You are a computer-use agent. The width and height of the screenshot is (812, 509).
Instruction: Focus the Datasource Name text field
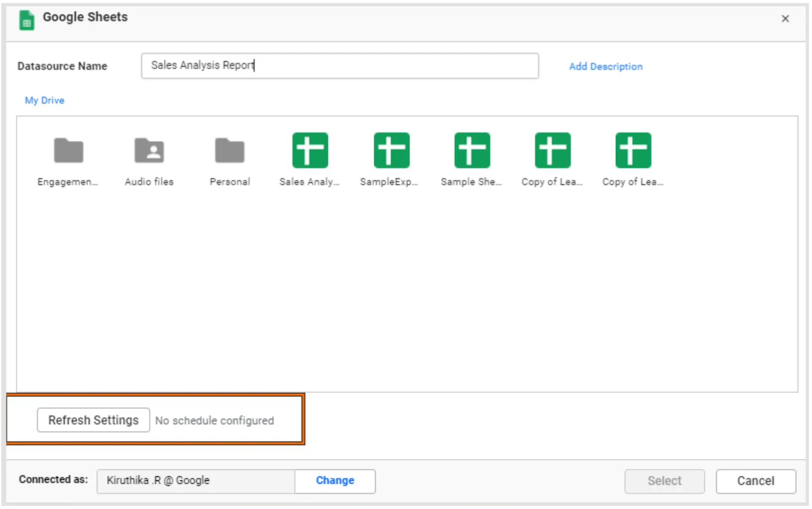(339, 66)
